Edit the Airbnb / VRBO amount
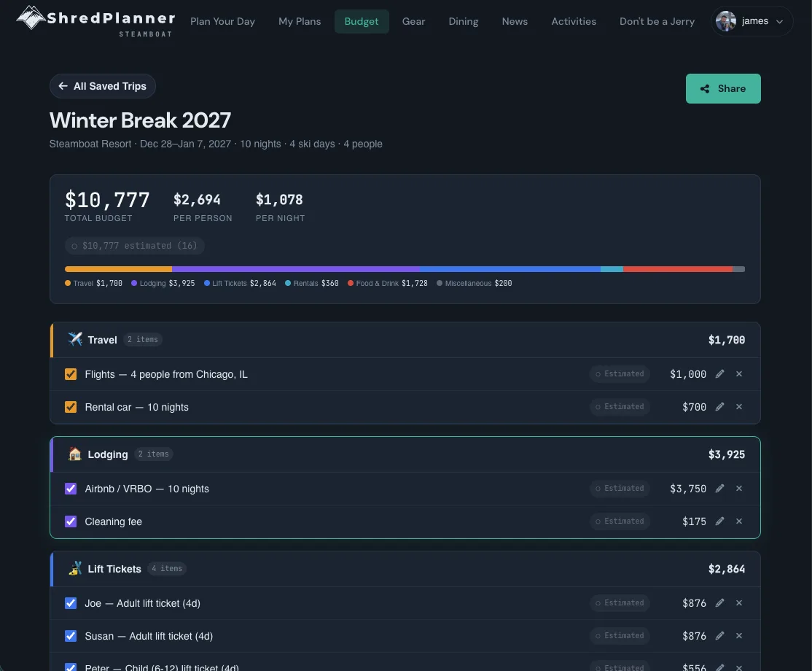Viewport: 812px width, 671px height. 720,489
